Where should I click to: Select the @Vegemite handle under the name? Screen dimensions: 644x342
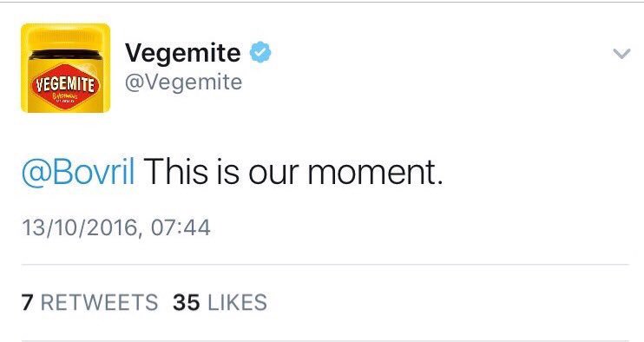point(183,82)
